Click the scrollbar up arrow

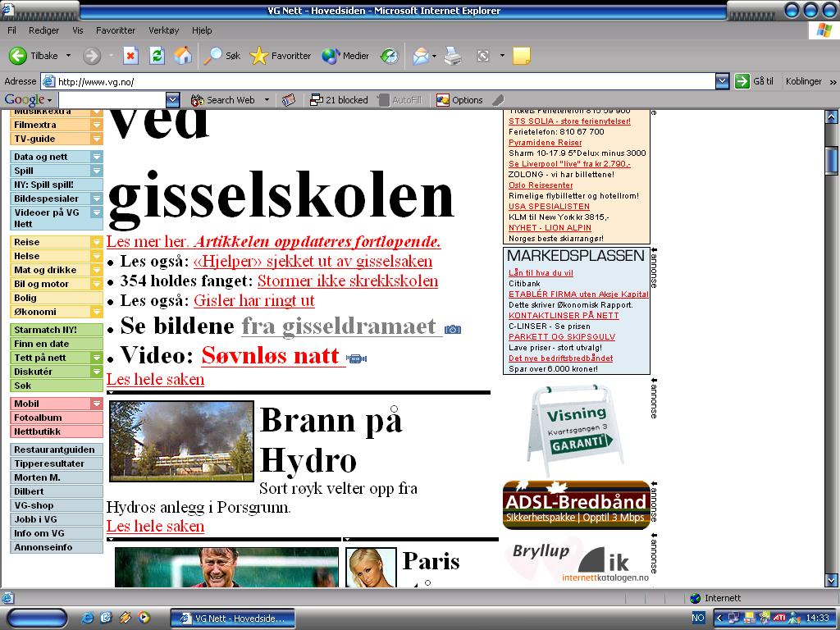pyautogui.click(x=832, y=117)
